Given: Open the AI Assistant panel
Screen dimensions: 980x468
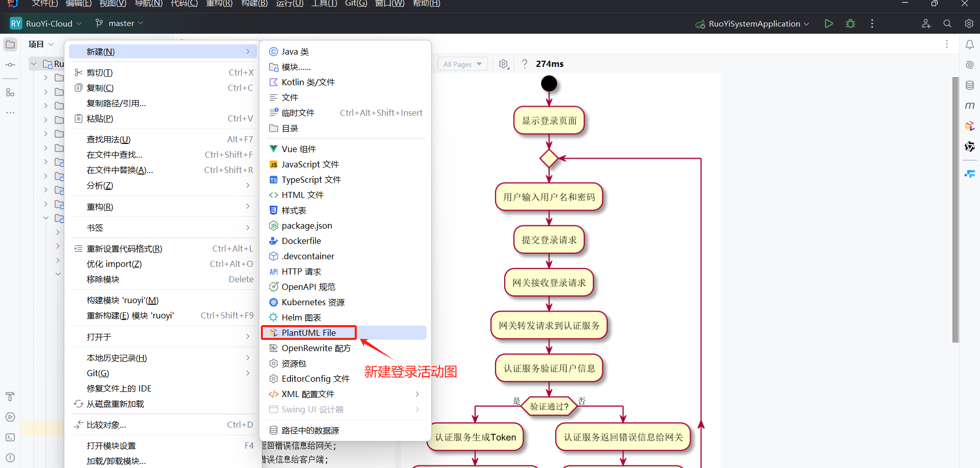Looking at the screenshot, I should [x=970, y=65].
